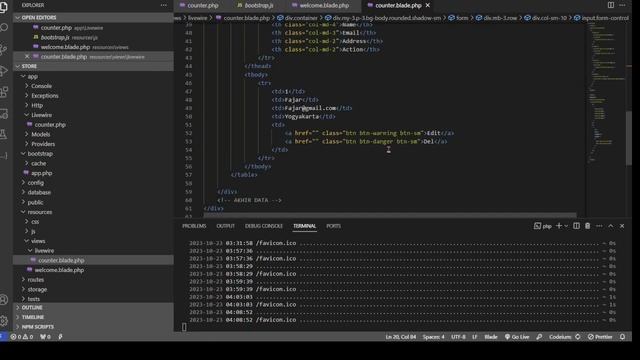Open notifications bell in status bar

[622, 337]
